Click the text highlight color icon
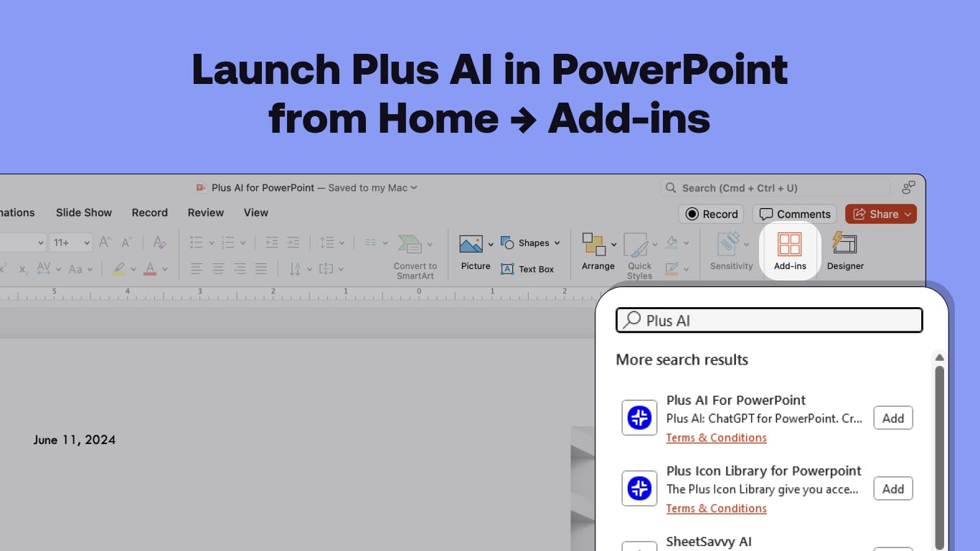The image size is (980, 551). (119, 269)
